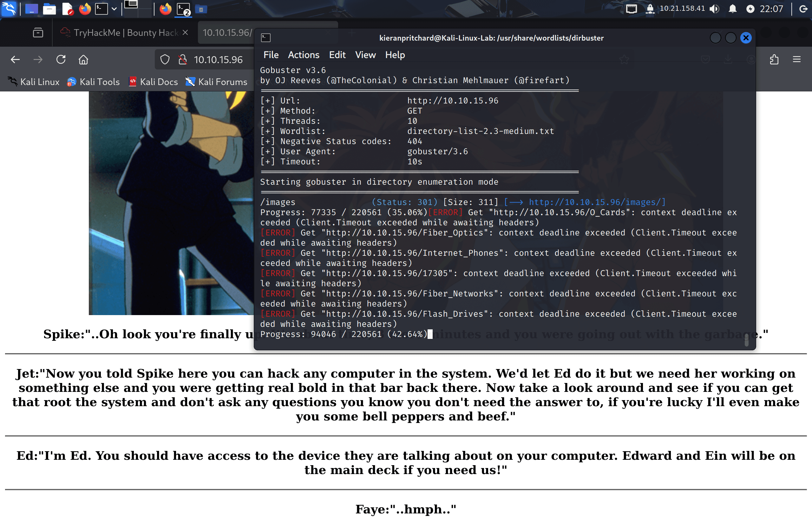
Task: Go to the Firefox home page
Action: (x=84, y=60)
